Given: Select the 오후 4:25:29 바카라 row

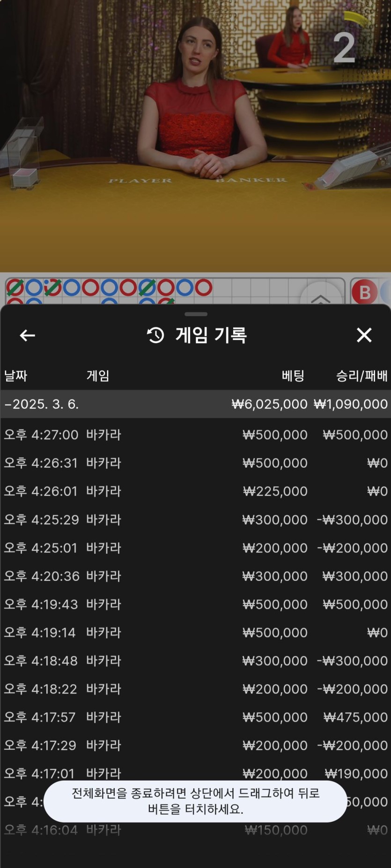Looking at the screenshot, I should tap(195, 520).
